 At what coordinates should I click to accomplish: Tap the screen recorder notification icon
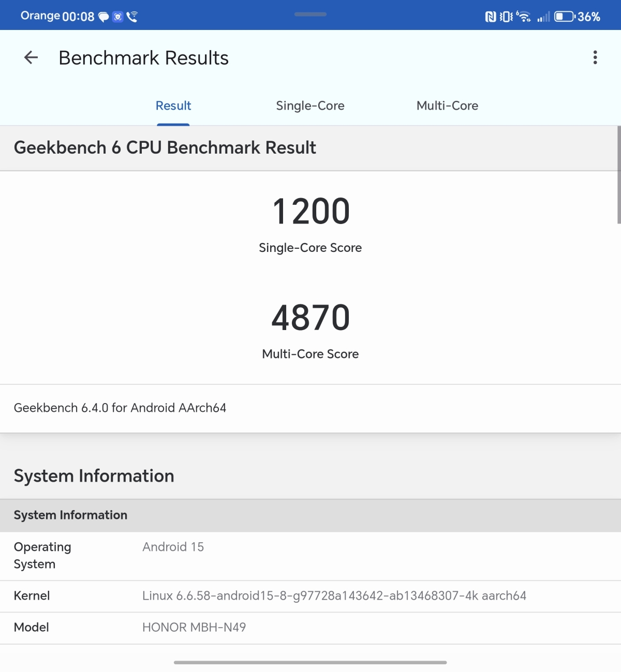click(118, 17)
